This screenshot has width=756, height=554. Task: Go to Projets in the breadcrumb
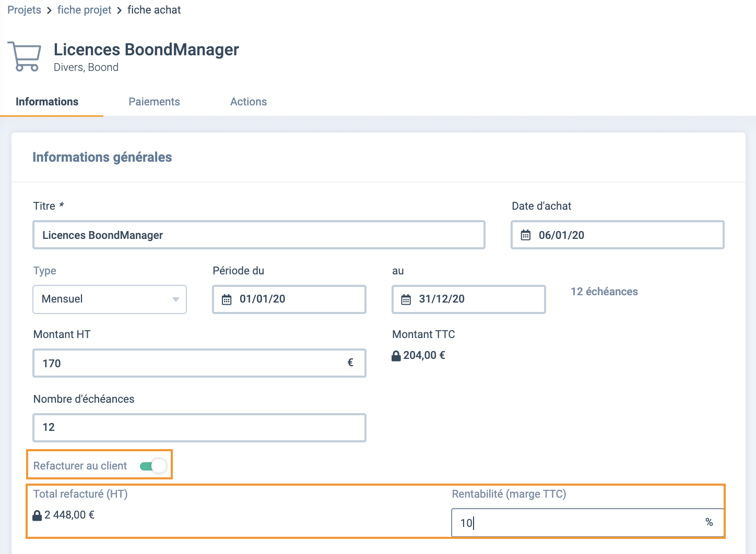(x=24, y=10)
